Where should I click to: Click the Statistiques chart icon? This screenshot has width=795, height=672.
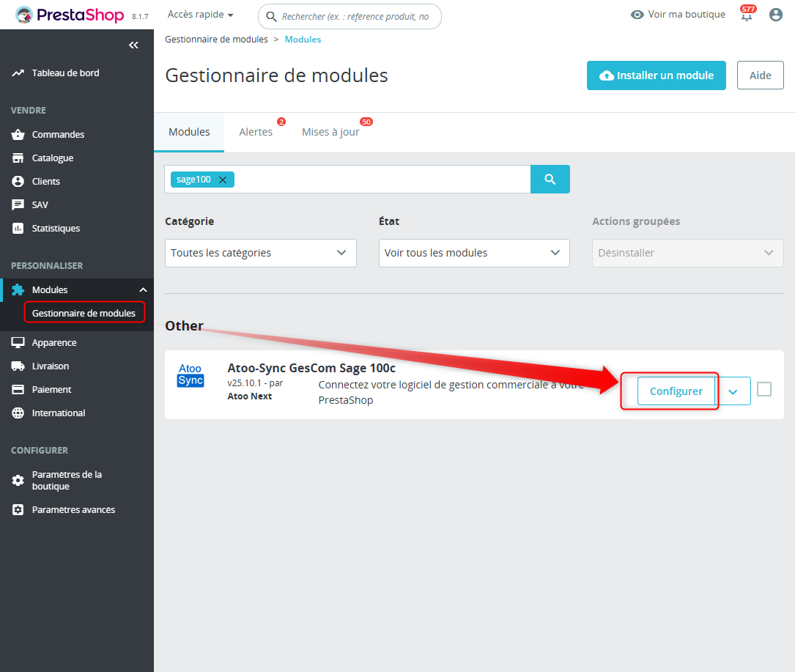[x=18, y=228]
